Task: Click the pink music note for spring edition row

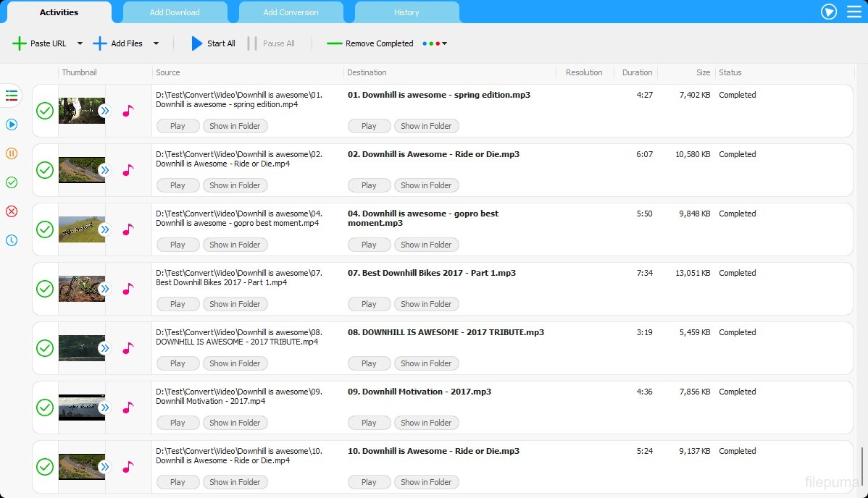Action: (x=128, y=111)
